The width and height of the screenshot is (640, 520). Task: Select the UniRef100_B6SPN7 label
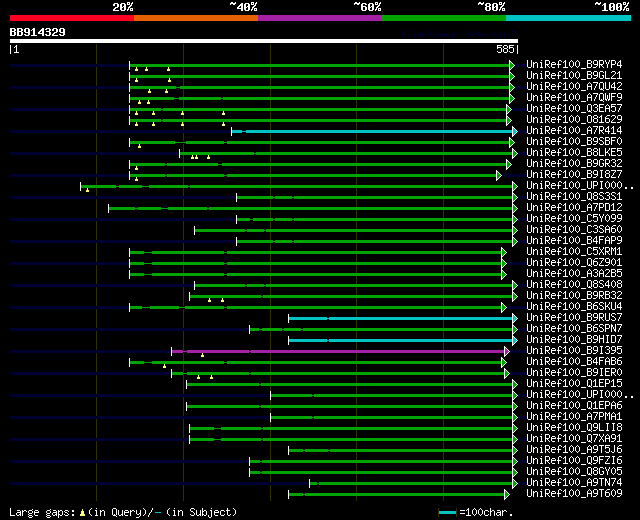pos(574,329)
